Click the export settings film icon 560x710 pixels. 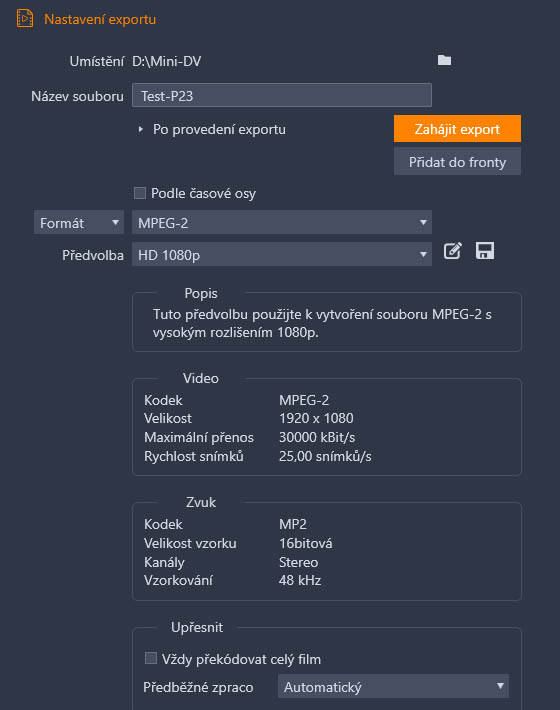(x=25, y=19)
